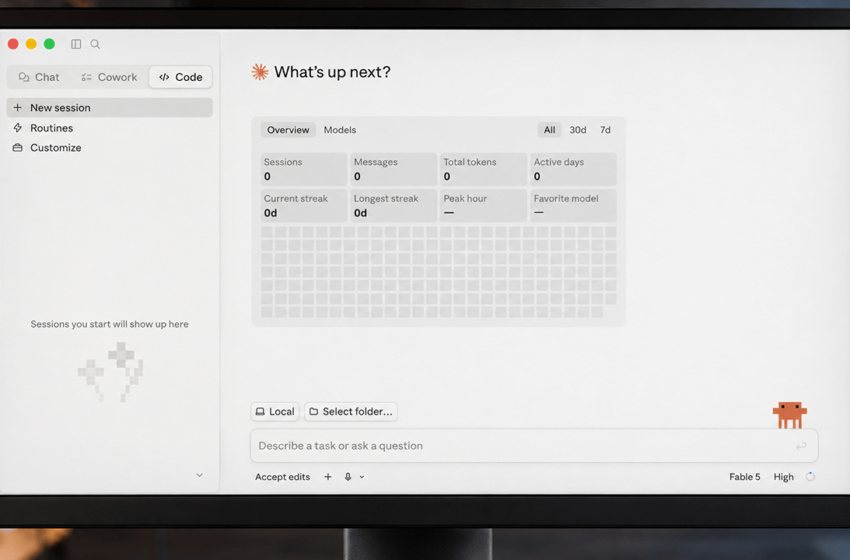Screen dimensions: 850x560
Task: Select the 7d time range
Action: tap(605, 130)
